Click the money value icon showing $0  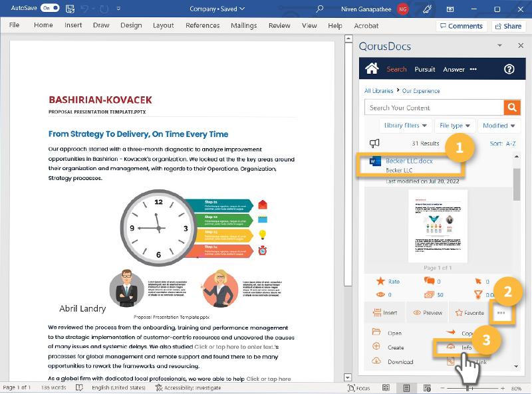(429, 294)
